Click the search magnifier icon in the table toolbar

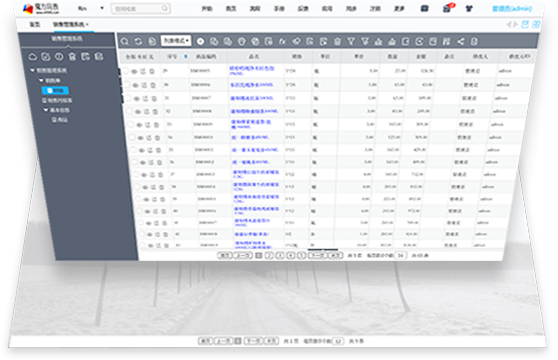[x=125, y=42]
